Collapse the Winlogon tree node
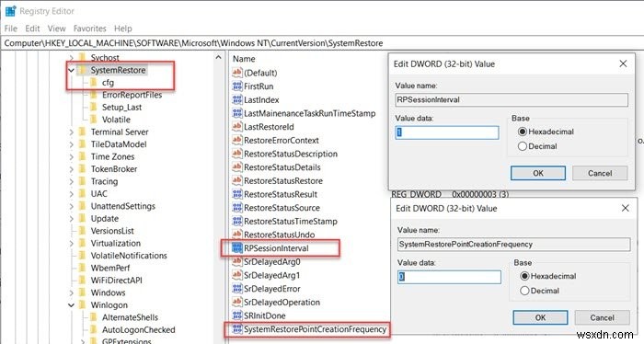 click(71, 305)
